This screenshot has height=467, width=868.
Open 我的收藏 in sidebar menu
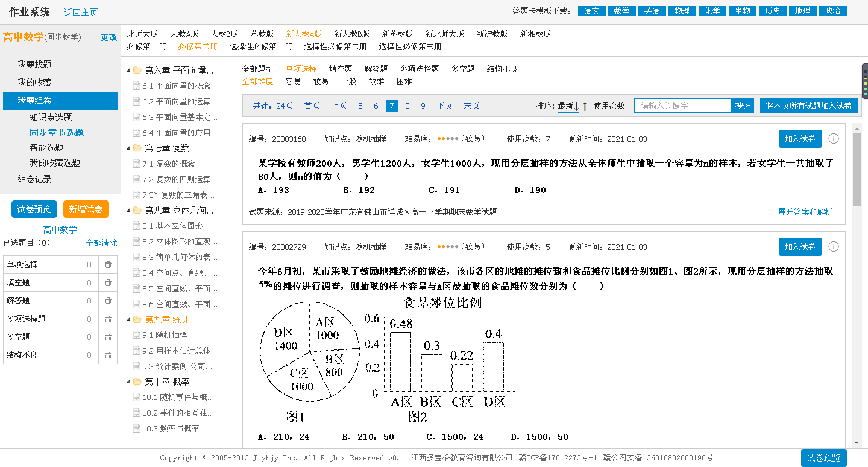[34, 83]
